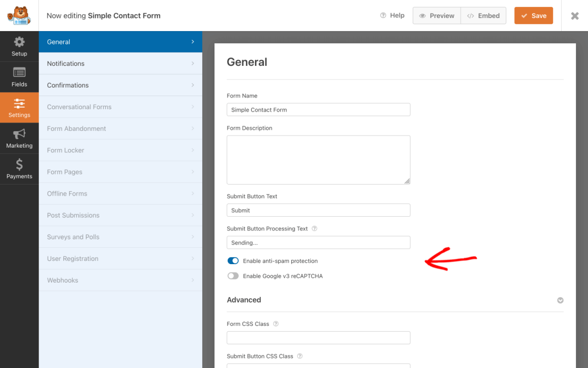The height and width of the screenshot is (368, 588).
Task: Open Form Pages settings
Action: tap(120, 172)
